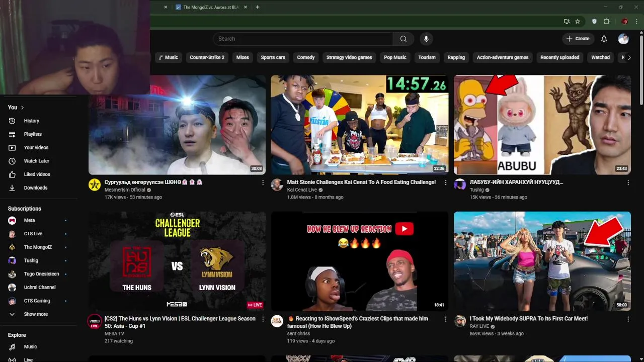
Task: Select the Mixes filter chip
Action: (x=243, y=57)
